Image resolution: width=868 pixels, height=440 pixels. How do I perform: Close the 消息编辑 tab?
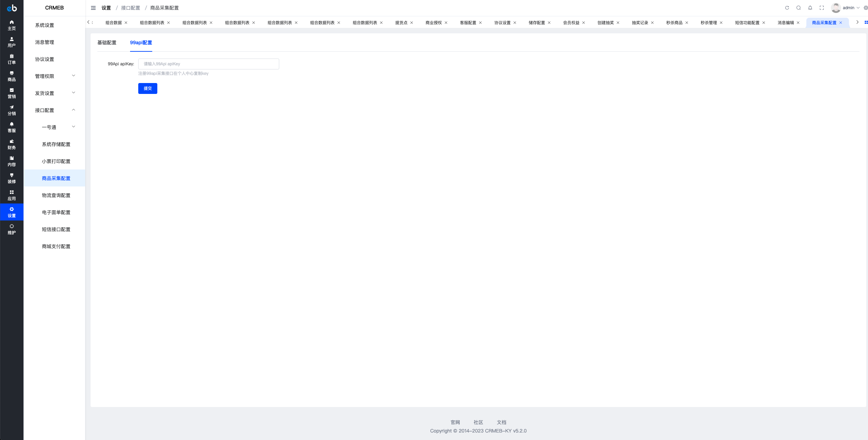[798, 23]
